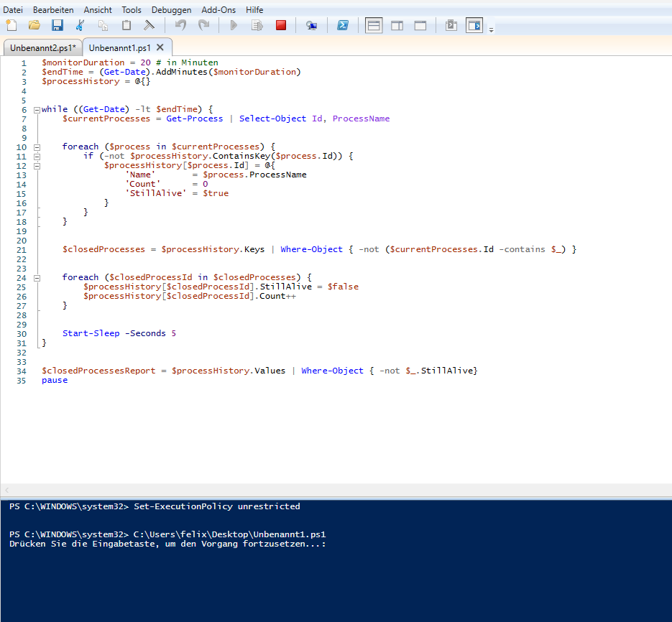Open the Hilfe menu

pyautogui.click(x=254, y=9)
